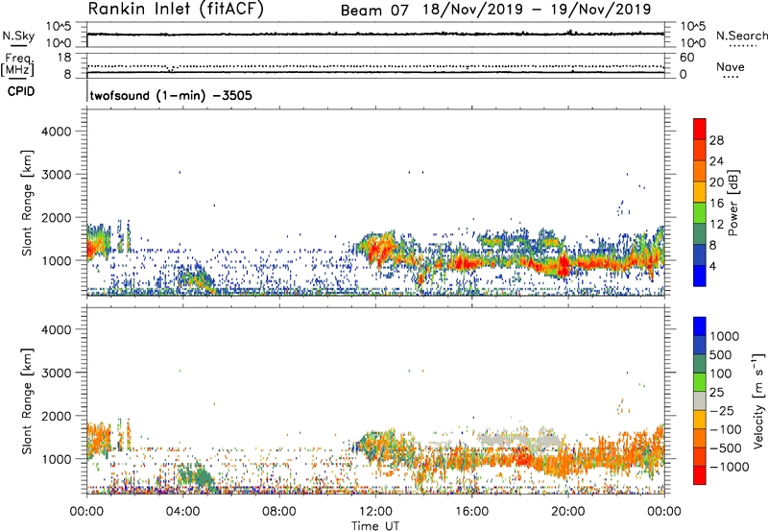Click the "Nave" legend label

point(731,66)
